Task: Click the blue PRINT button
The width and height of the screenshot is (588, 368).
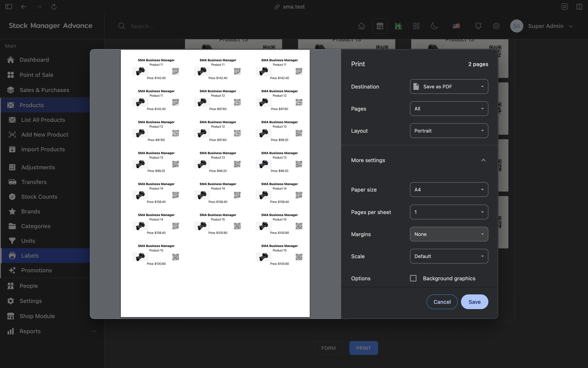Action: (x=363, y=348)
